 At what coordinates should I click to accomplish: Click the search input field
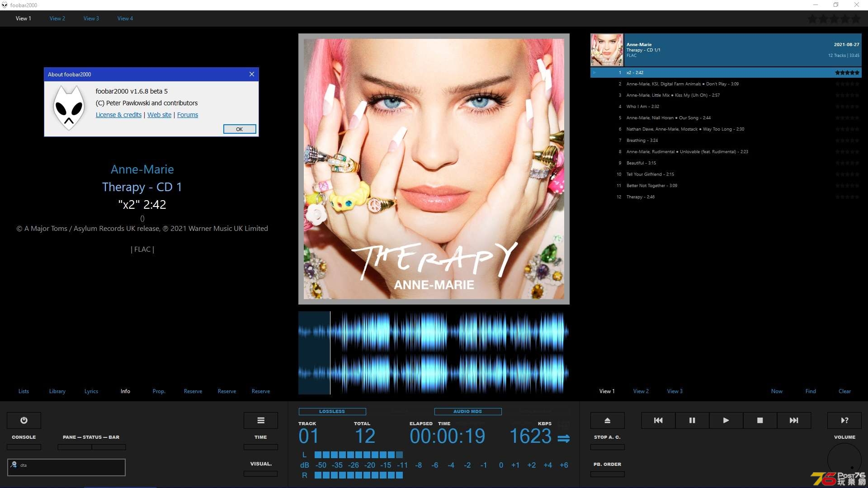pyautogui.click(x=66, y=467)
